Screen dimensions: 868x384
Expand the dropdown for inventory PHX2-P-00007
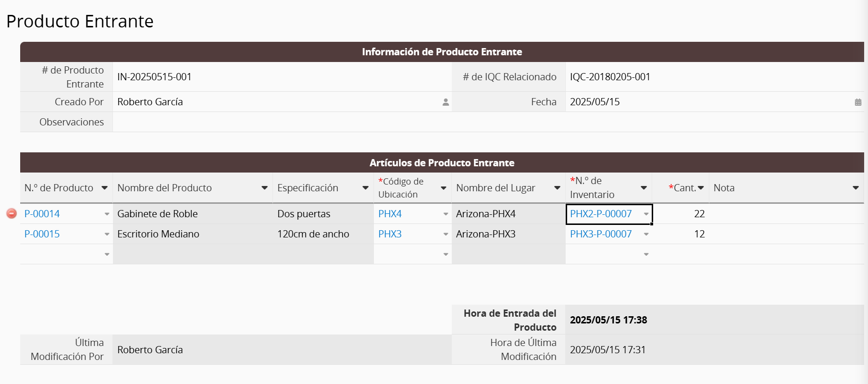point(646,214)
